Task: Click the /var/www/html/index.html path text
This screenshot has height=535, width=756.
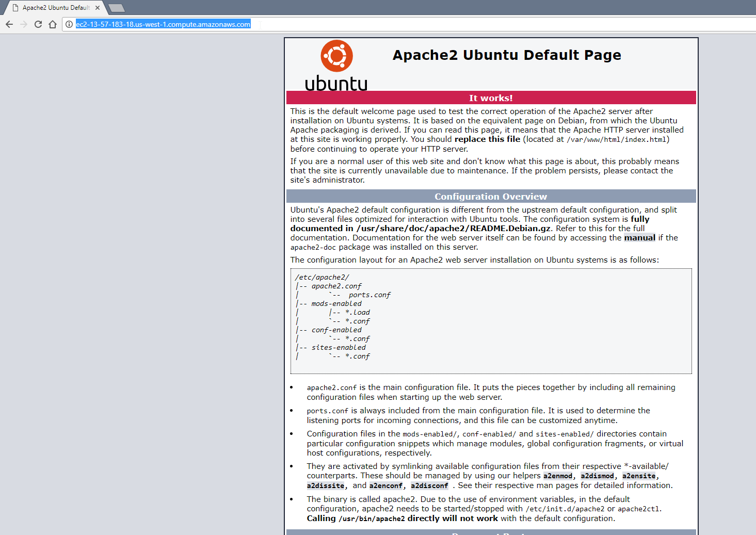Action: coord(617,140)
